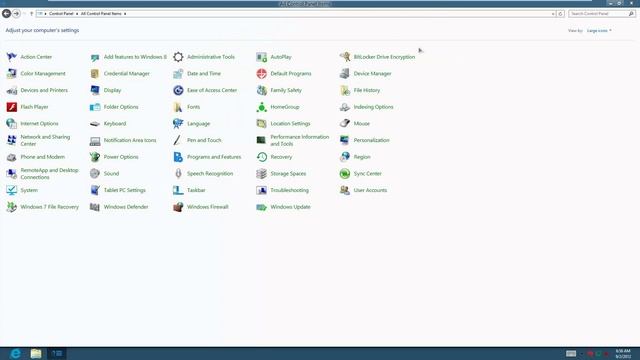This screenshot has height=360, width=640.
Task: Click RemoteApp and Desktop Connections link
Action: (49, 173)
